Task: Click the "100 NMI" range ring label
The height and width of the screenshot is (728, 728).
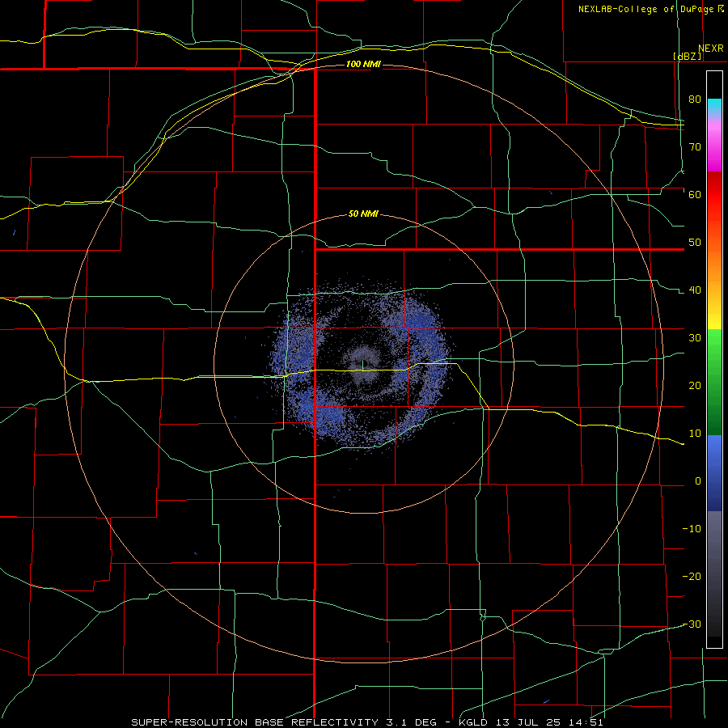Action: [x=363, y=64]
